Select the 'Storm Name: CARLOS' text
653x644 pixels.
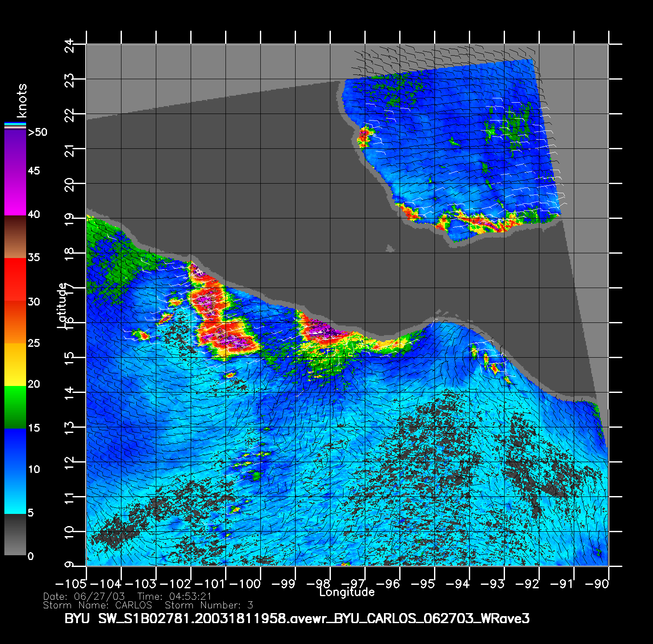98,605
